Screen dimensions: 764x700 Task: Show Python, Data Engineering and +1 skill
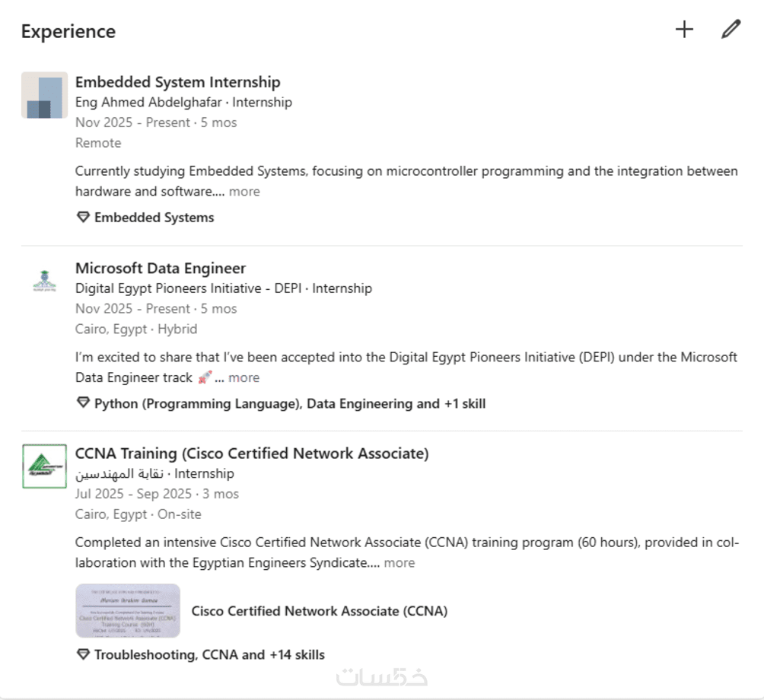tap(289, 403)
